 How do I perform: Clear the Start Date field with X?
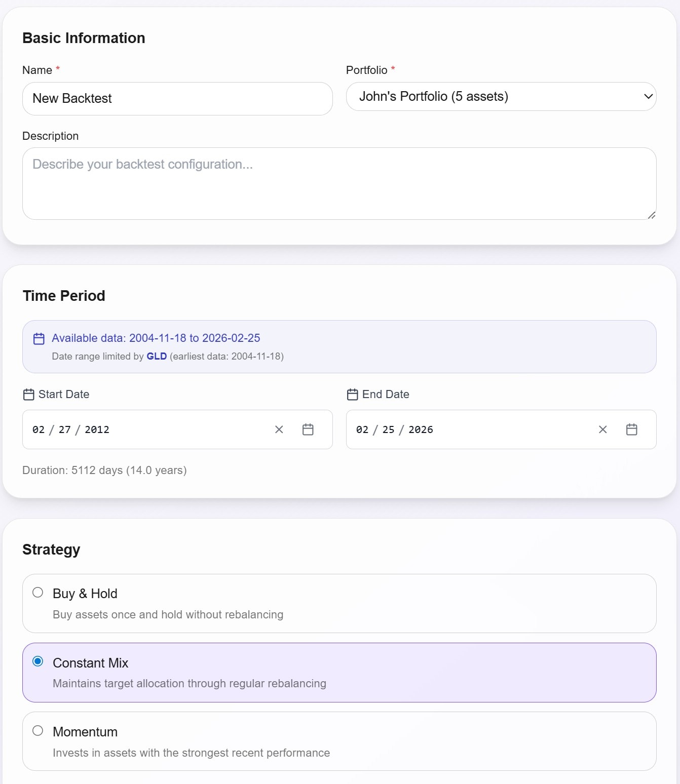point(279,429)
